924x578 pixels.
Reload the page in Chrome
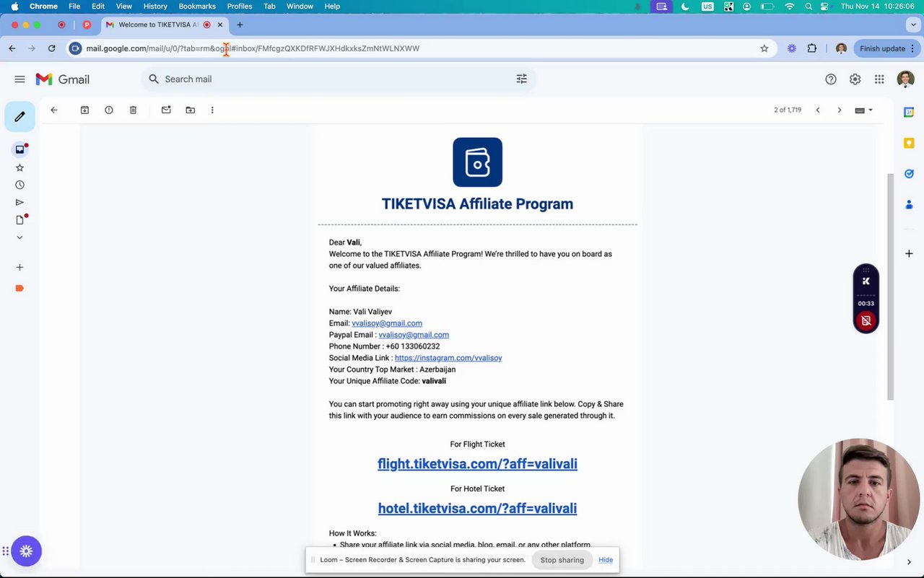coord(51,48)
